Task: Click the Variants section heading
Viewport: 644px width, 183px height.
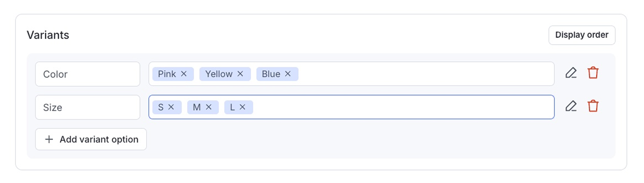Action: (x=48, y=35)
